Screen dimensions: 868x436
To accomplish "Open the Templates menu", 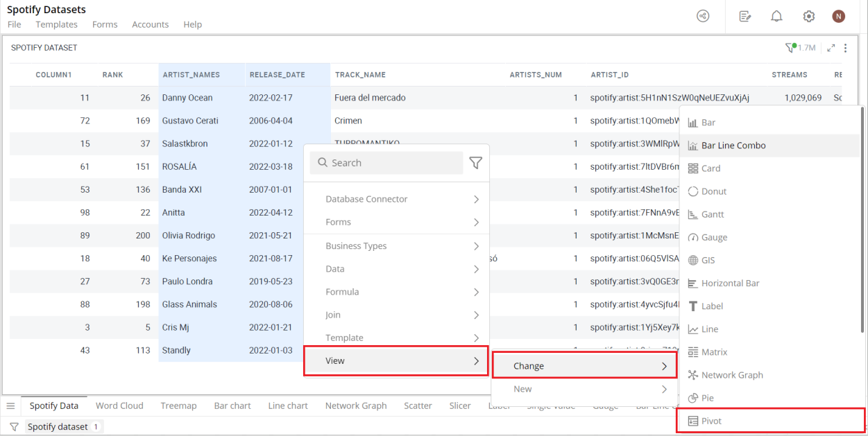I will point(57,24).
